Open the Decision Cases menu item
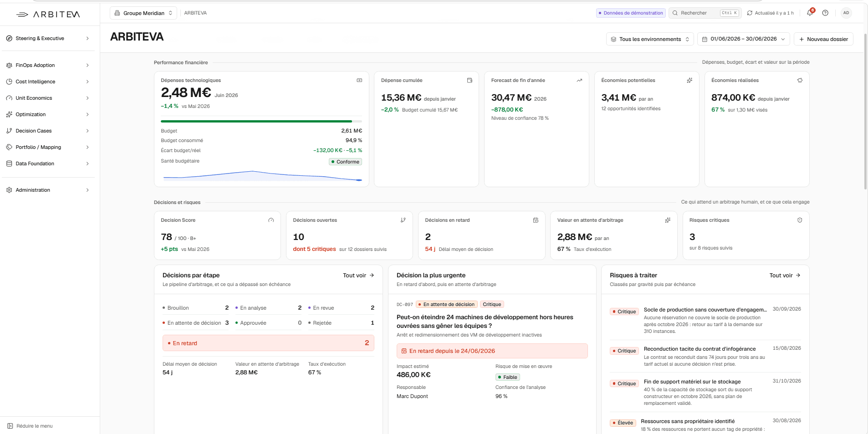Image resolution: width=868 pixels, height=434 pixels. tap(47, 131)
